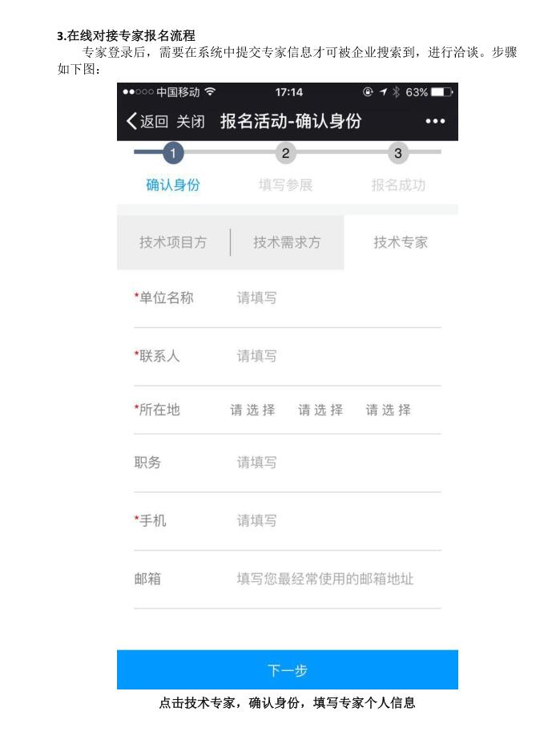Focus the 手机 phone number field

(x=339, y=521)
